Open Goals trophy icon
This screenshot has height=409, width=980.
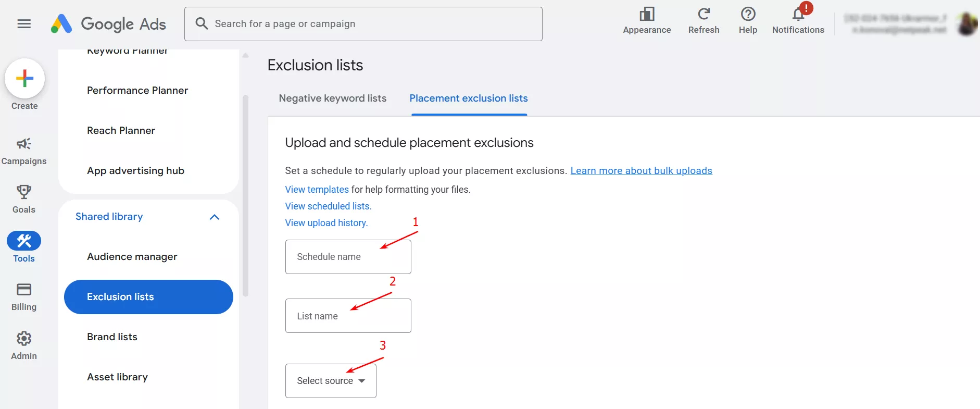point(24,192)
